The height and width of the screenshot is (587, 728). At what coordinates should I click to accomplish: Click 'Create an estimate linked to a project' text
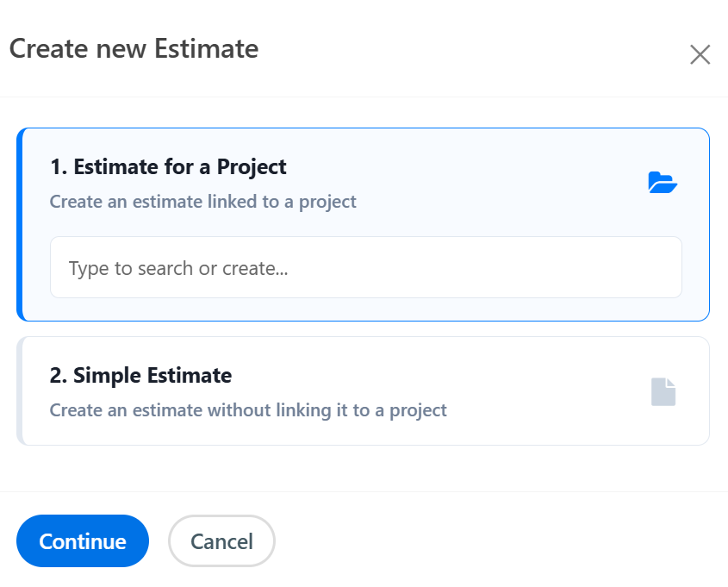coord(202,202)
